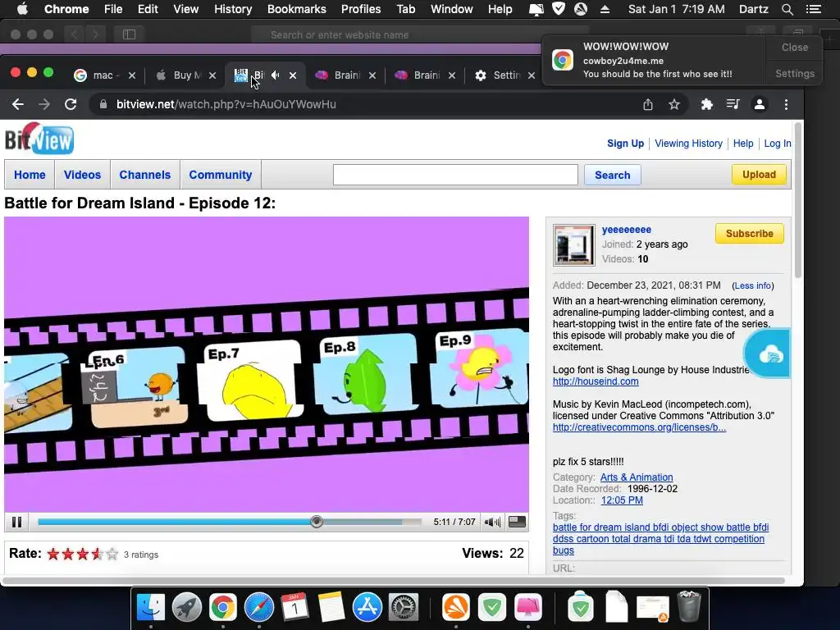The height and width of the screenshot is (630, 840).
Task: Open the Apple menu
Action: (x=22, y=9)
